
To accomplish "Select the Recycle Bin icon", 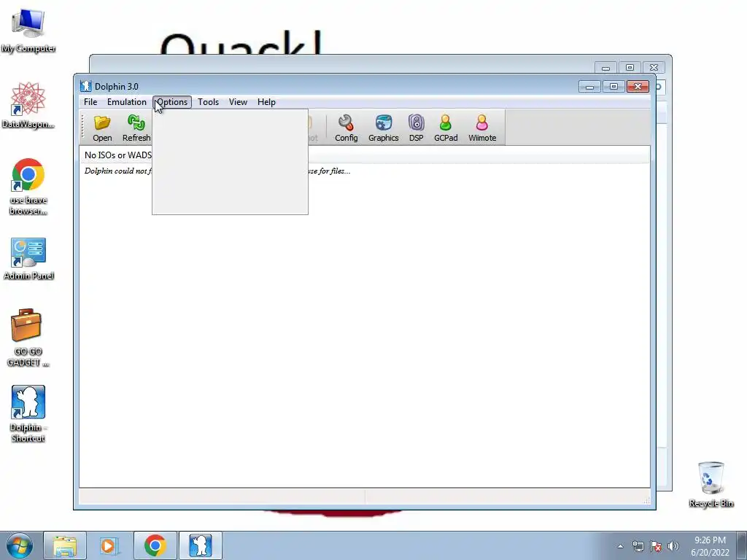I will click(711, 484).
